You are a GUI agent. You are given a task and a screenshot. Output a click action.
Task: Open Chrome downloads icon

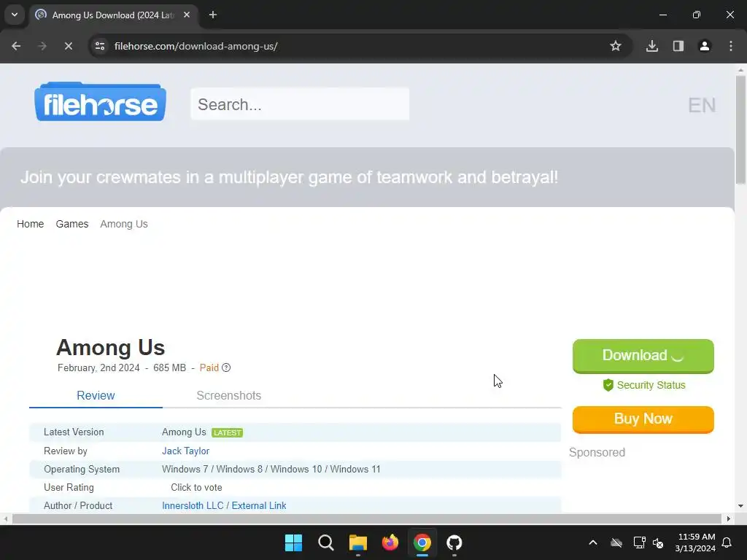coord(652,46)
